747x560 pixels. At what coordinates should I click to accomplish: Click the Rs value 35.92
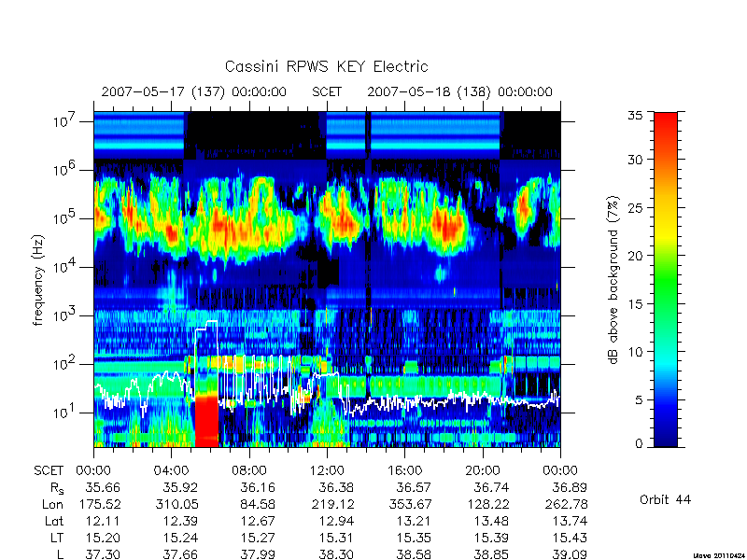[180, 487]
